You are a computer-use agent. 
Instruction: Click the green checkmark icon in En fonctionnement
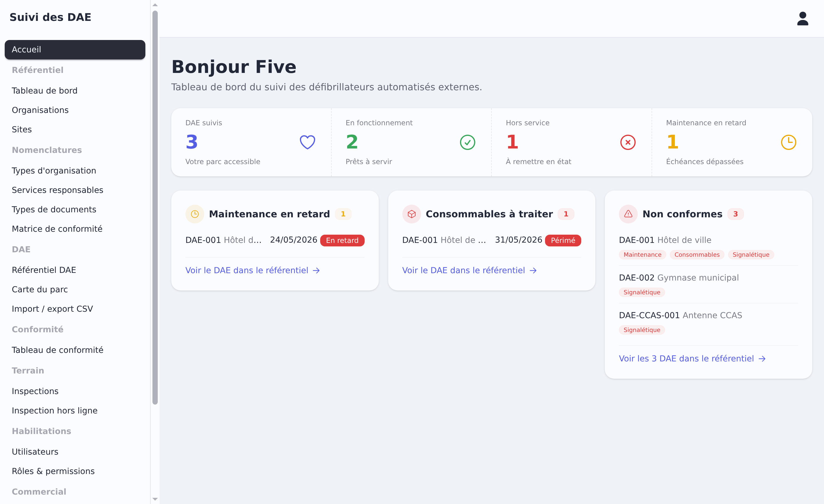(x=467, y=142)
